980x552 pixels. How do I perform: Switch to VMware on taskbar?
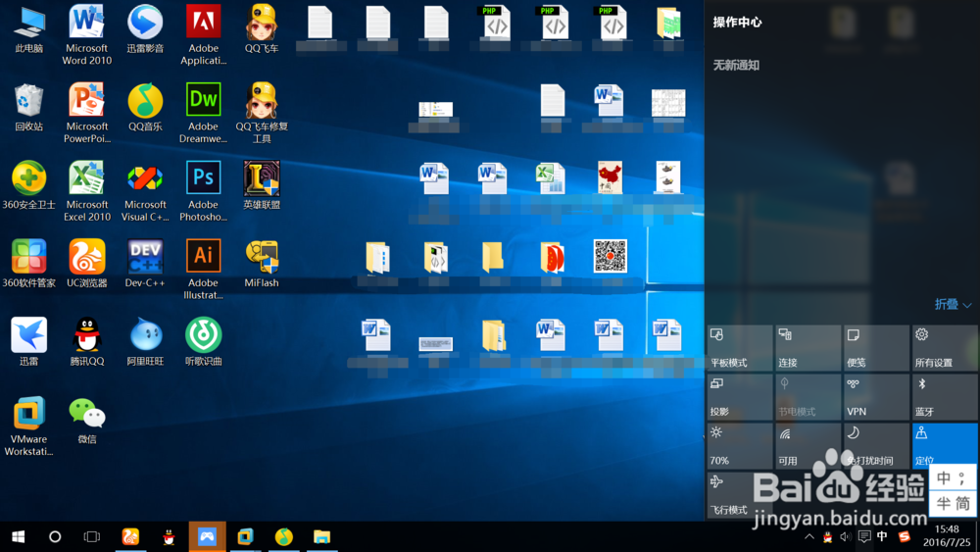(246, 536)
